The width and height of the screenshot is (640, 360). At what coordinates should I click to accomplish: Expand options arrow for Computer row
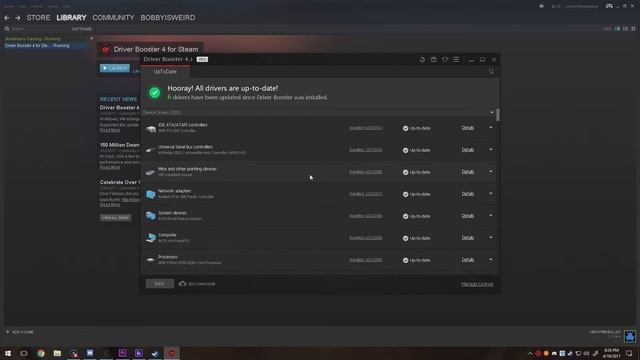coord(491,238)
